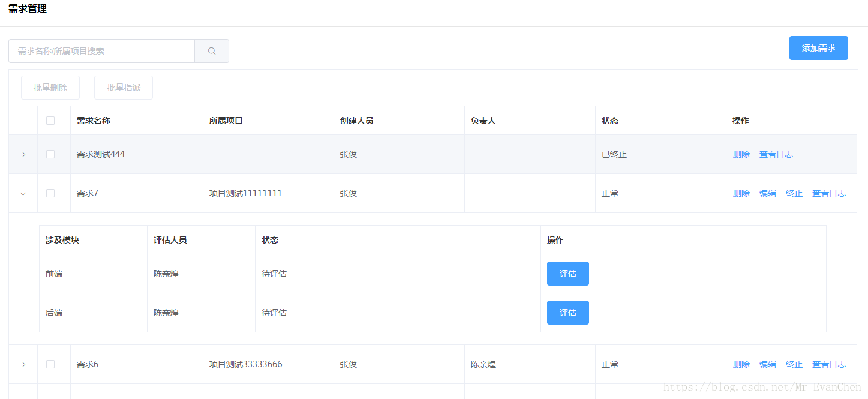This screenshot has height=399, width=868.
Task: Click 评估 button for the 前端 module
Action: pyautogui.click(x=568, y=274)
